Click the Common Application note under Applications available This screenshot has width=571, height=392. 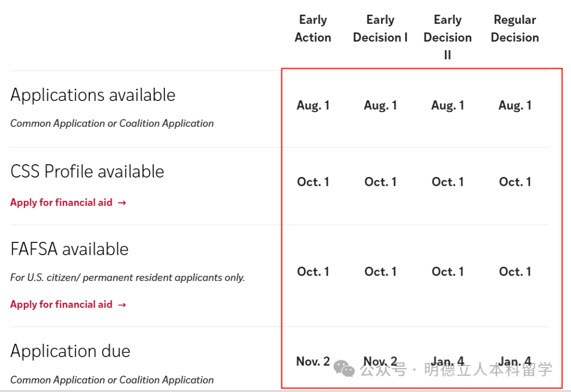click(x=112, y=124)
